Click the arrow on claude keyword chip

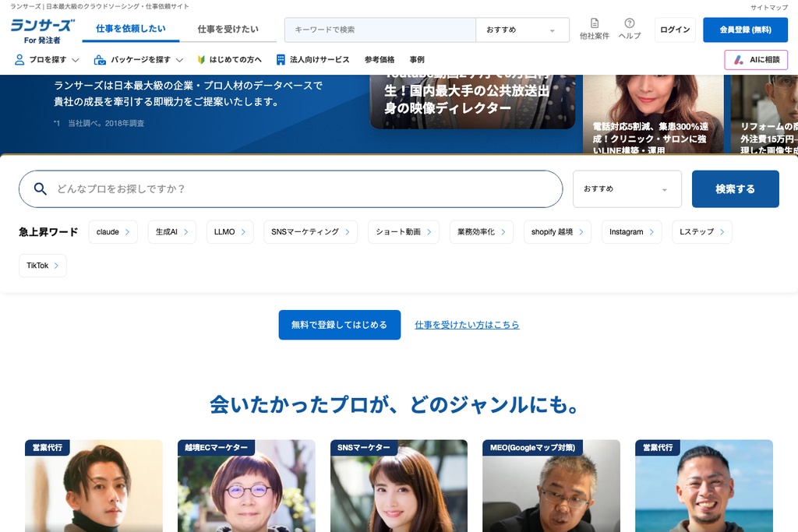pyautogui.click(x=127, y=232)
